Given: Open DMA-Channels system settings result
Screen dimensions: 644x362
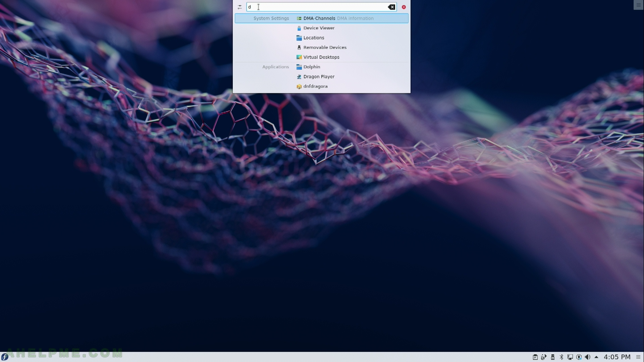Looking at the screenshot, I should pos(321,18).
